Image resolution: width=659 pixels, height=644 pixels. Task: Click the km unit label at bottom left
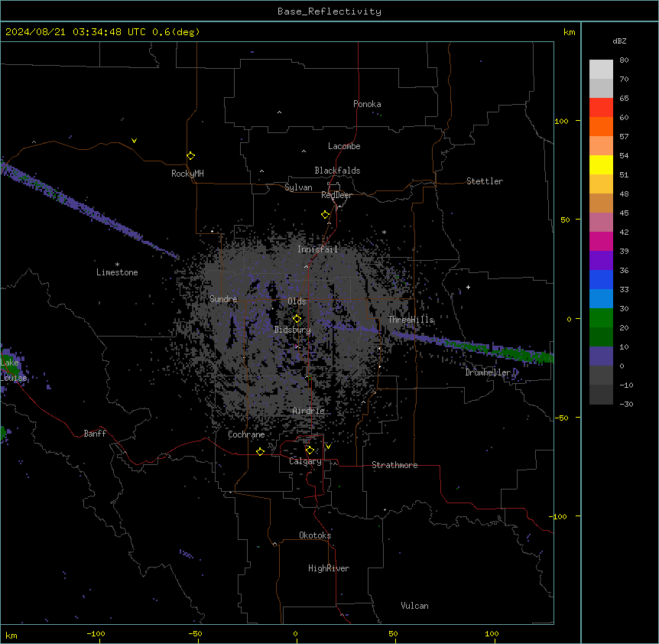point(11,635)
